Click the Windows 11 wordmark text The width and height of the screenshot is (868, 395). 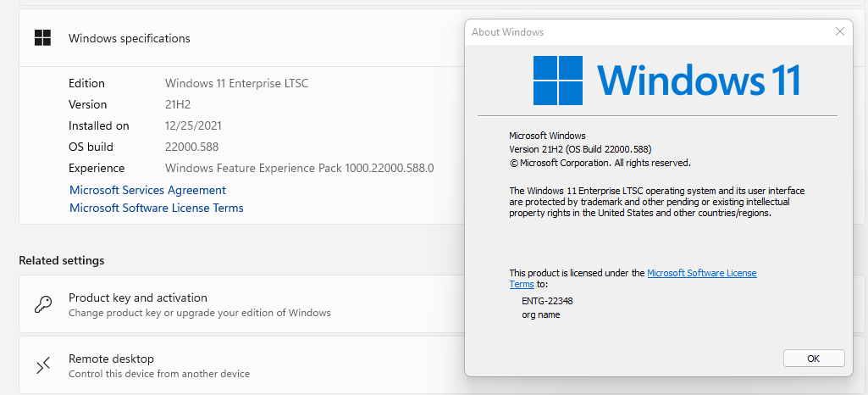[699, 81]
